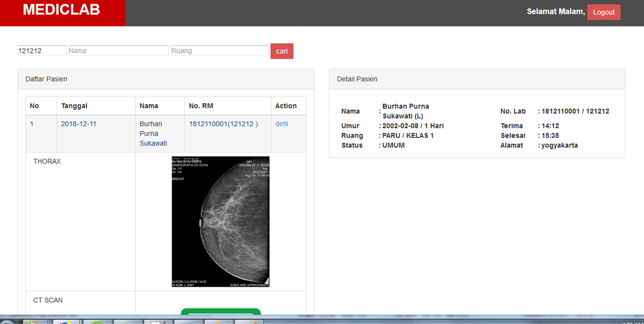The image size is (644, 324).
Task: Click the Action column header
Action: (x=285, y=106)
